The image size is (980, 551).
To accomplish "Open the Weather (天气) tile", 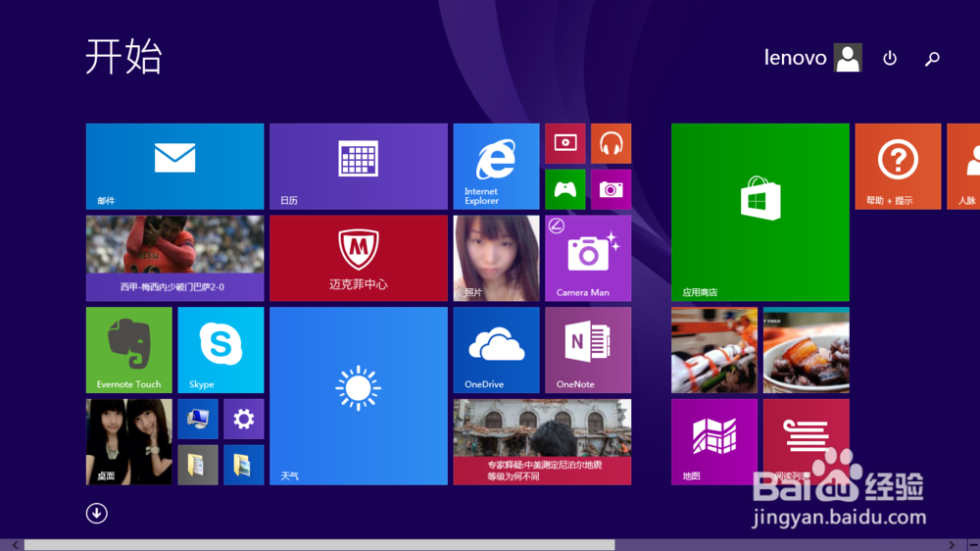I will click(359, 396).
